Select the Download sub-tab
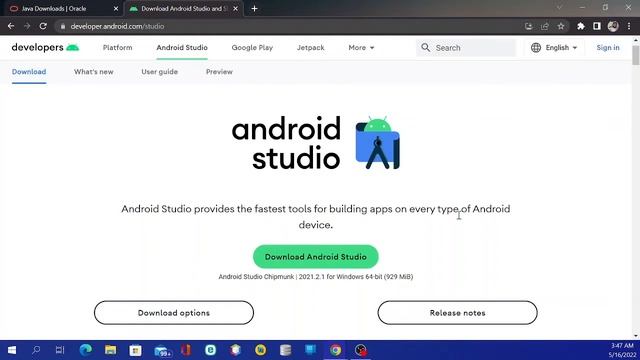 pyautogui.click(x=29, y=71)
